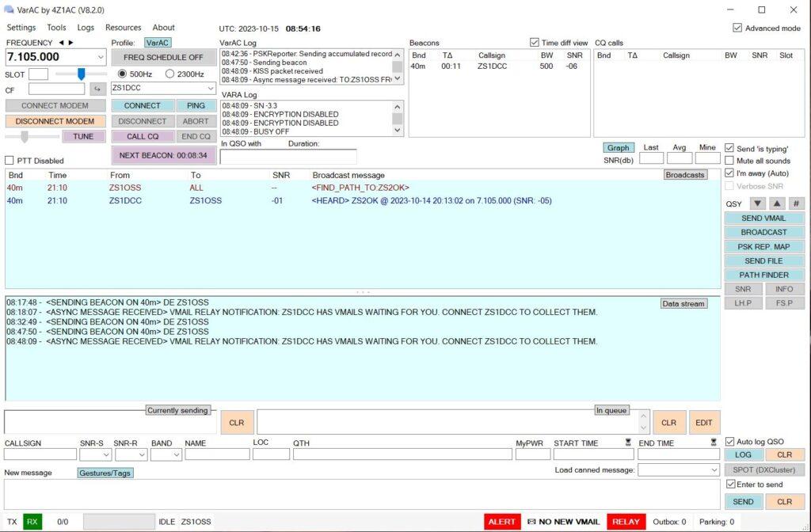The height and width of the screenshot is (532, 811).
Task: Click the START TIME hourglass icon
Action: [628, 443]
